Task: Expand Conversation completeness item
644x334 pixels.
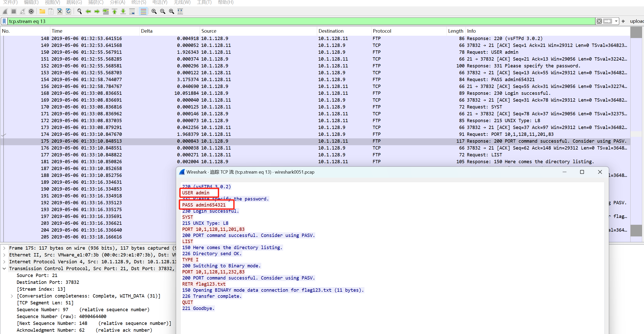Action: (12, 296)
